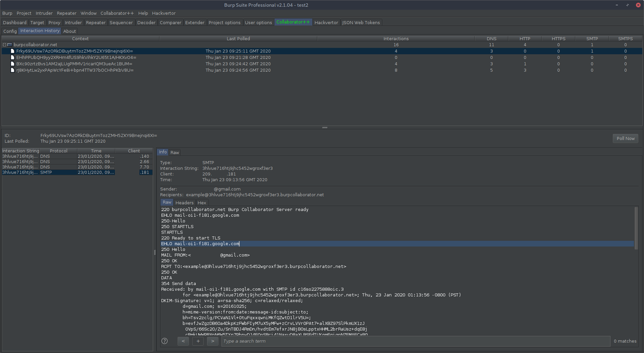
Task: Sort by the SMTPS column header
Action: tap(625, 39)
